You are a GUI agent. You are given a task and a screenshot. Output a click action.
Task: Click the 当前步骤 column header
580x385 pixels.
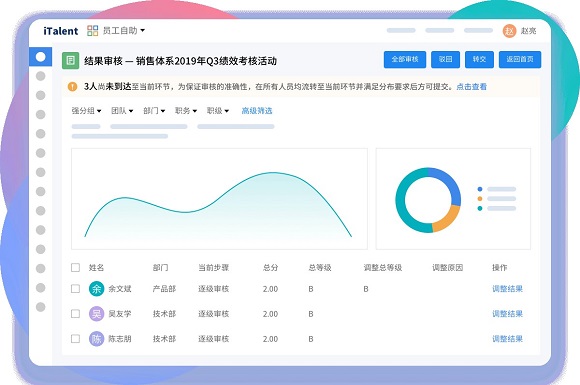click(213, 267)
